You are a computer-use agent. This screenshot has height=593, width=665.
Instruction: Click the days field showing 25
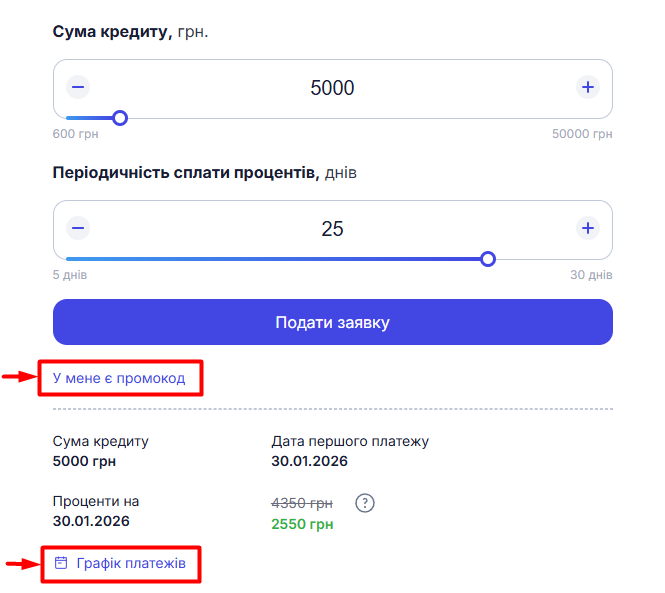coord(332,229)
